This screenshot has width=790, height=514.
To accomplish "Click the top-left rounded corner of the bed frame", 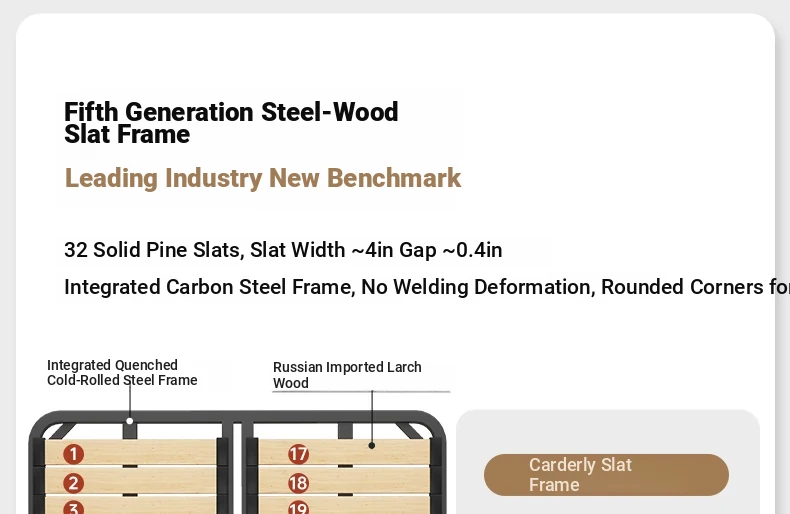I will (44, 426).
